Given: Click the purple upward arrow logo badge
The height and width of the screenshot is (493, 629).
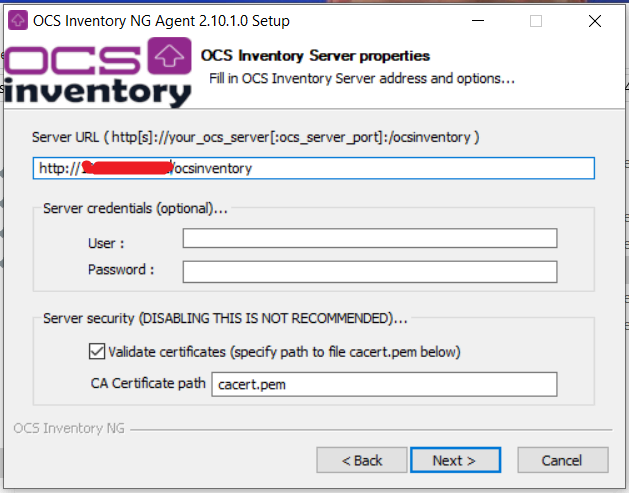Looking at the screenshot, I should (169, 56).
